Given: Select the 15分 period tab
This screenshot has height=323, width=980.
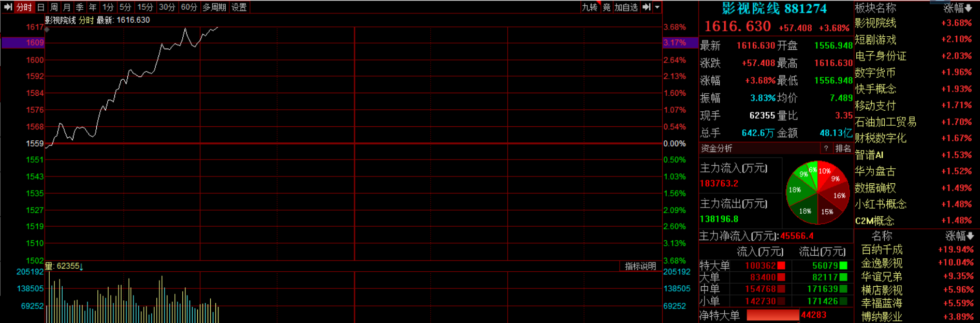Looking at the screenshot, I should 145,7.
